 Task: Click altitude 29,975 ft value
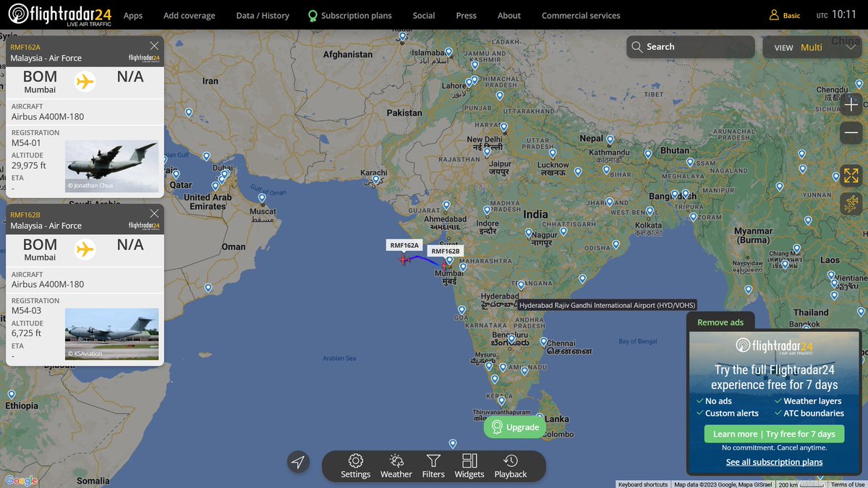(29, 166)
